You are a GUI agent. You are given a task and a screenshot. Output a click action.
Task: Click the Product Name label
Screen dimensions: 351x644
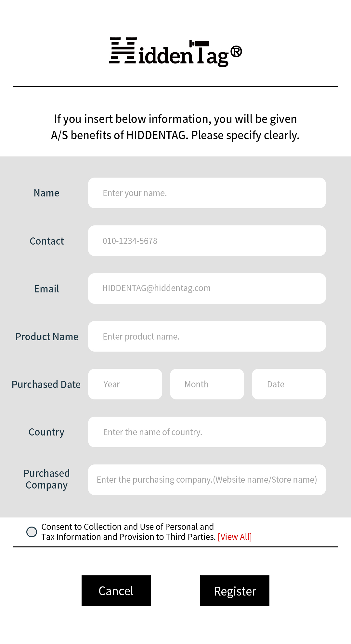(47, 337)
